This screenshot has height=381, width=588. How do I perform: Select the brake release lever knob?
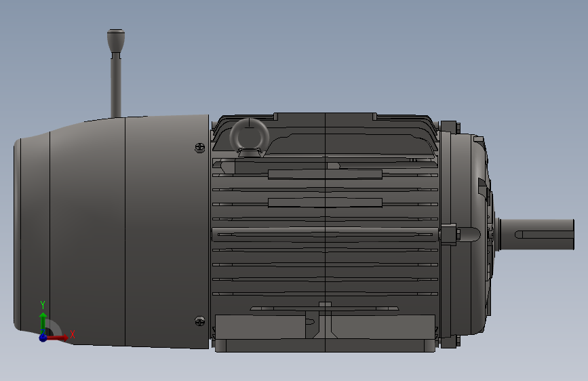click(116, 41)
